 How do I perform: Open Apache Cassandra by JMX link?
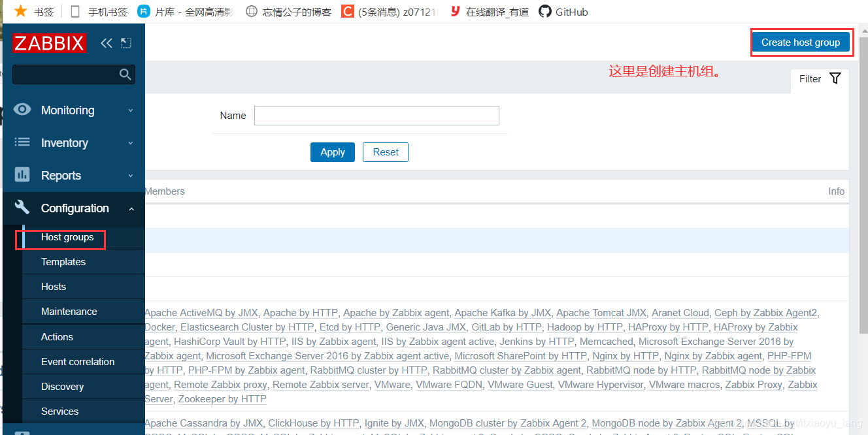(204, 423)
